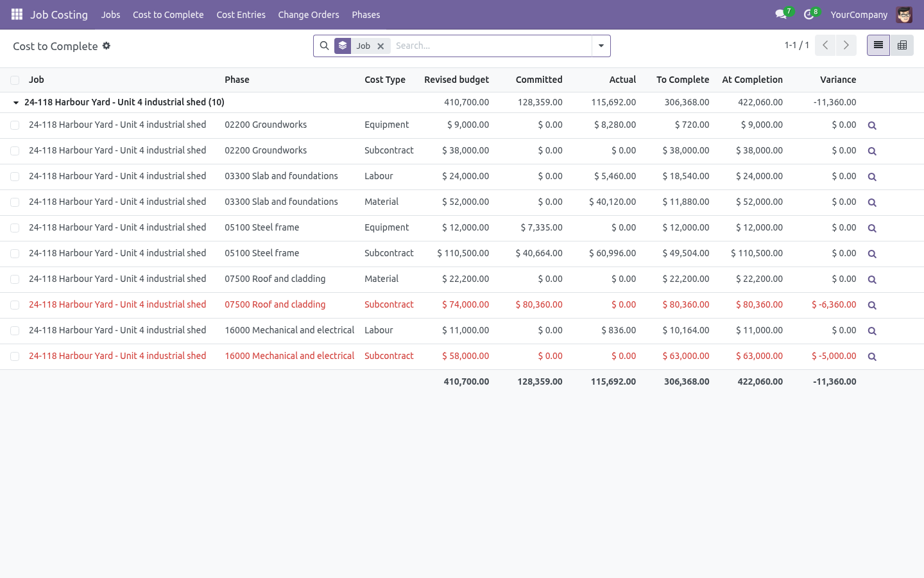This screenshot has height=578, width=924.
Task: Open the YourCompany switcher
Action: (859, 15)
